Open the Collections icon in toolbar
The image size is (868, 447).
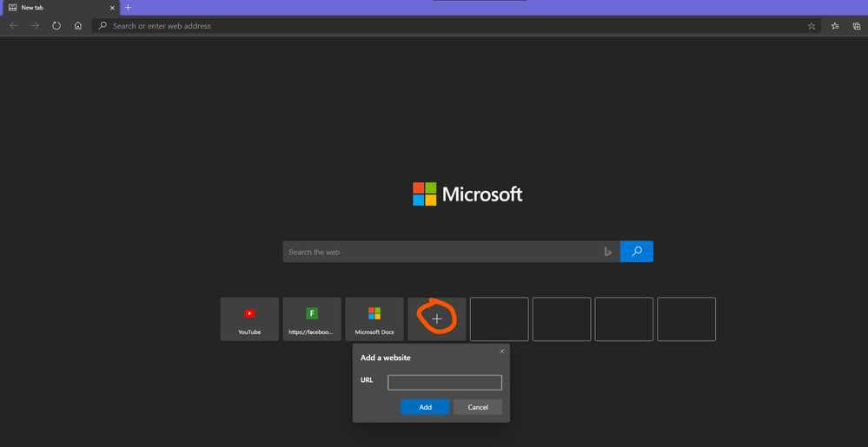pyautogui.click(x=857, y=26)
